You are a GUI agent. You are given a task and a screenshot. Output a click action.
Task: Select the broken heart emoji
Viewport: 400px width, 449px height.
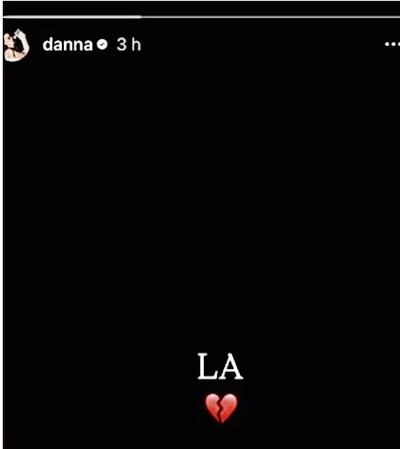221,408
